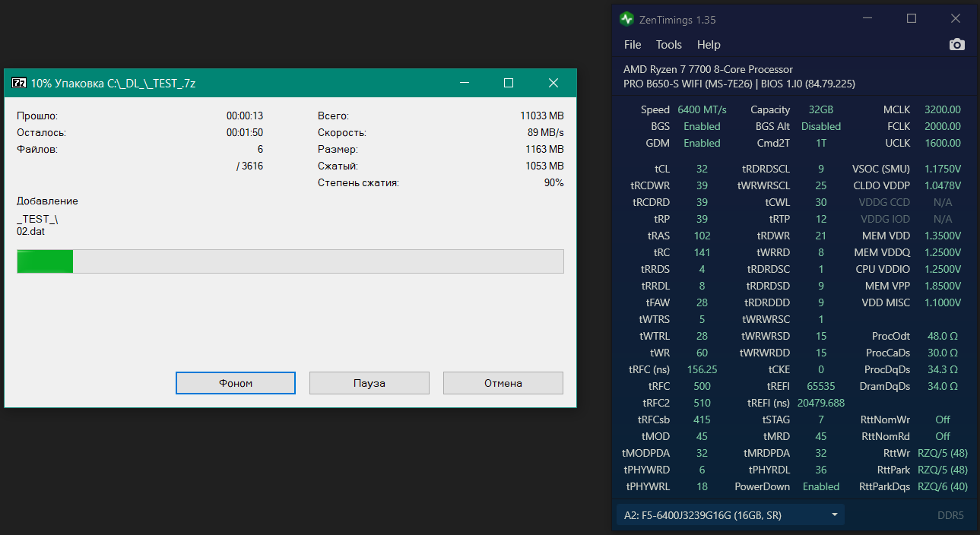Screen dimensions: 980x535
Task: Click the Фоном button
Action: click(x=236, y=383)
